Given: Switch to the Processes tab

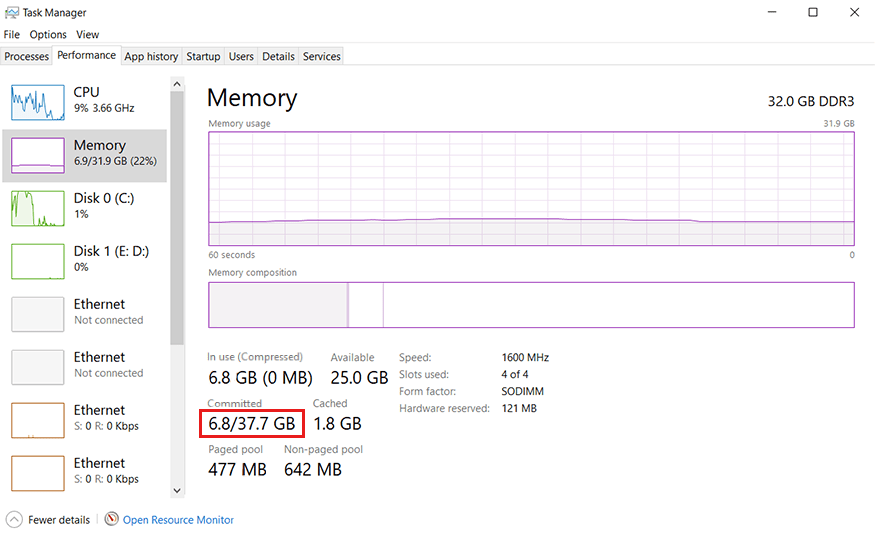Looking at the screenshot, I should tap(26, 56).
